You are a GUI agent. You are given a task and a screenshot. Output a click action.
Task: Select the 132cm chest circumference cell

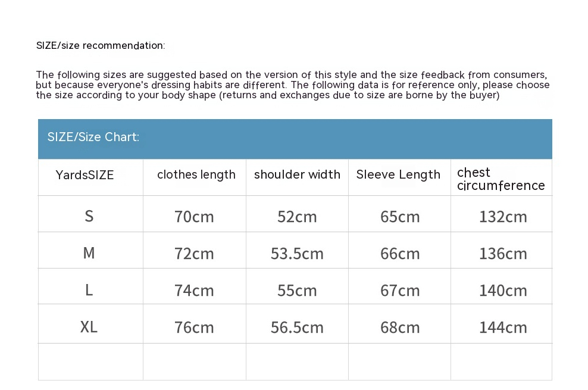[503, 217]
